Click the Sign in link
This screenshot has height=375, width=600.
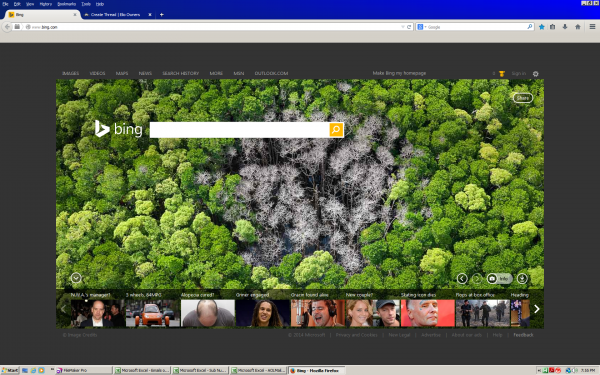pos(518,73)
